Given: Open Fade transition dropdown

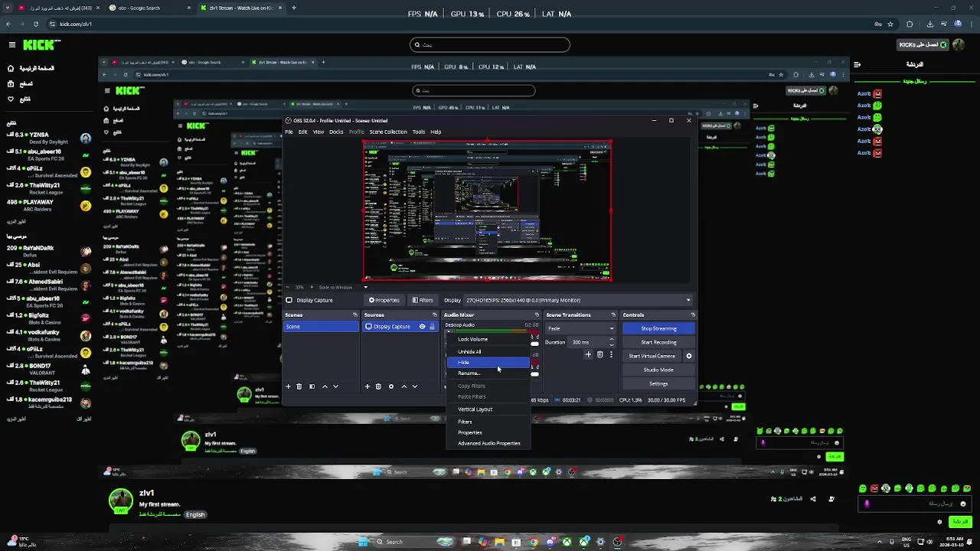Looking at the screenshot, I should pos(580,328).
